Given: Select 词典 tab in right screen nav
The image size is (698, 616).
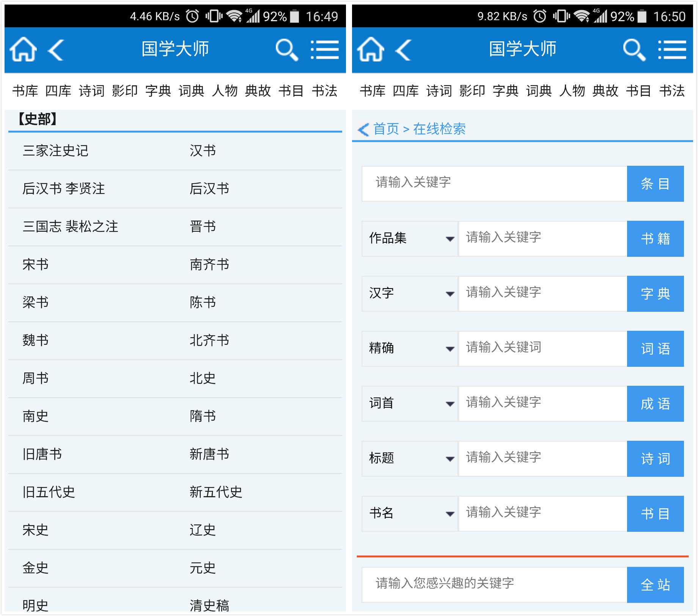Looking at the screenshot, I should click(x=539, y=91).
